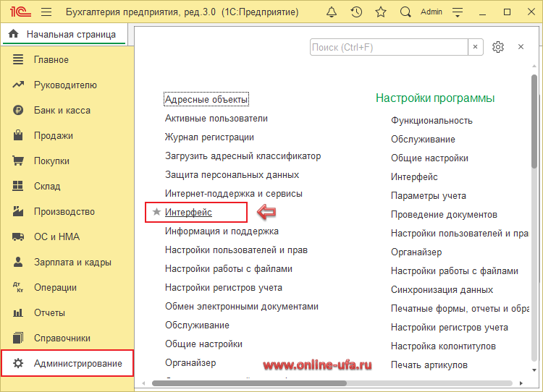The image size is (543, 392).
Task: Click the Главное list icon
Action: [18, 59]
